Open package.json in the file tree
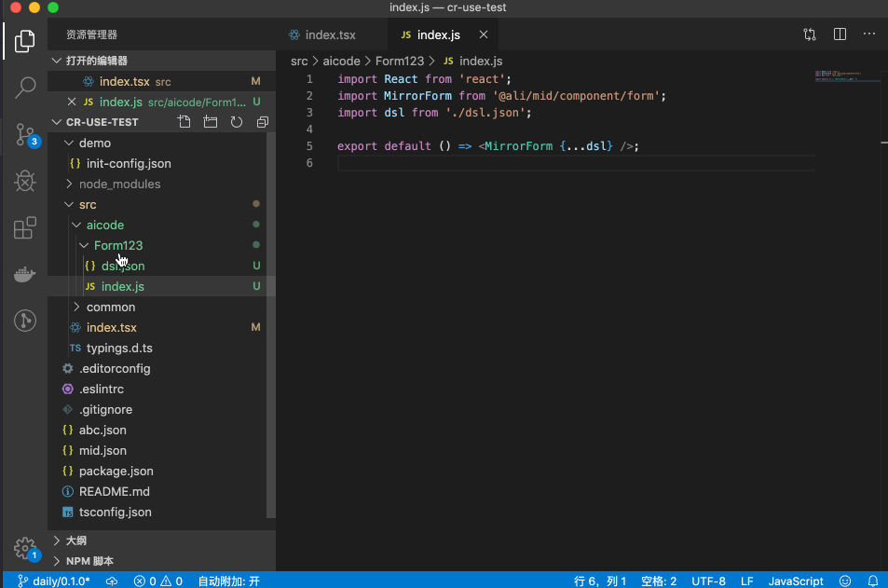This screenshot has width=888, height=588. click(116, 471)
